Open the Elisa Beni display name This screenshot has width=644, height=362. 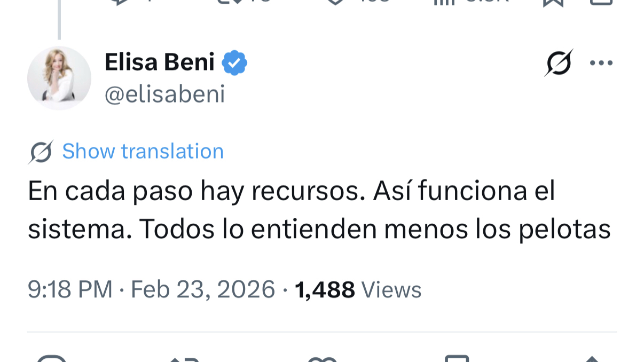pyautogui.click(x=159, y=62)
